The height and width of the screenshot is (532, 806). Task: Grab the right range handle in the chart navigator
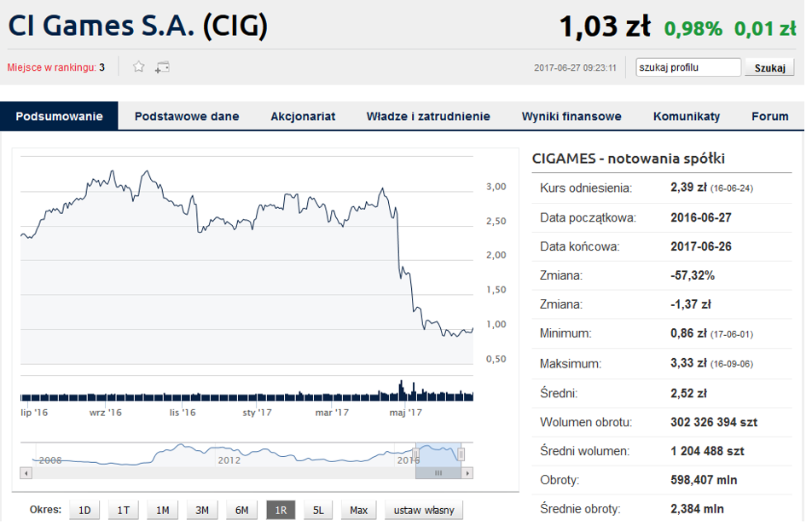click(x=461, y=454)
